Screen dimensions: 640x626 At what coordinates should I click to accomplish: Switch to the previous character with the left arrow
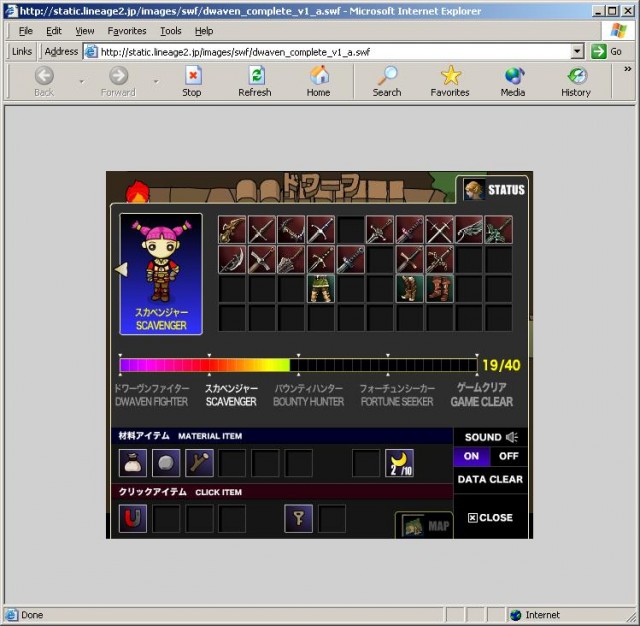121,269
